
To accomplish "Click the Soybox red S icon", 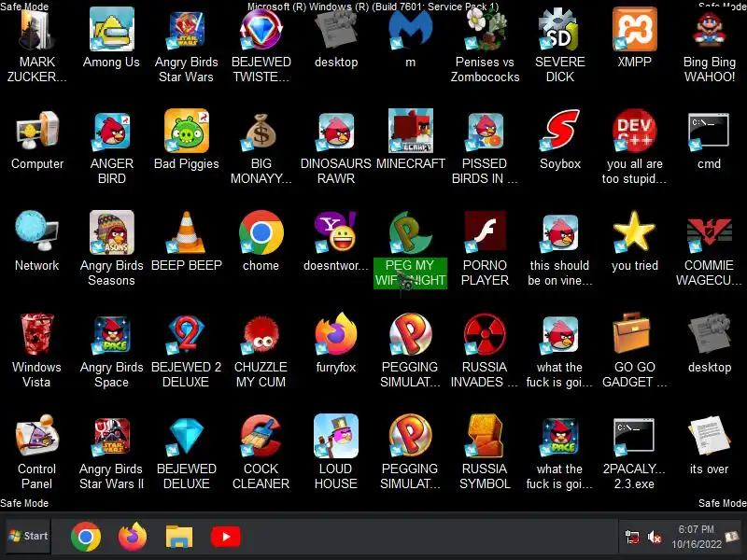I will click(x=559, y=131).
